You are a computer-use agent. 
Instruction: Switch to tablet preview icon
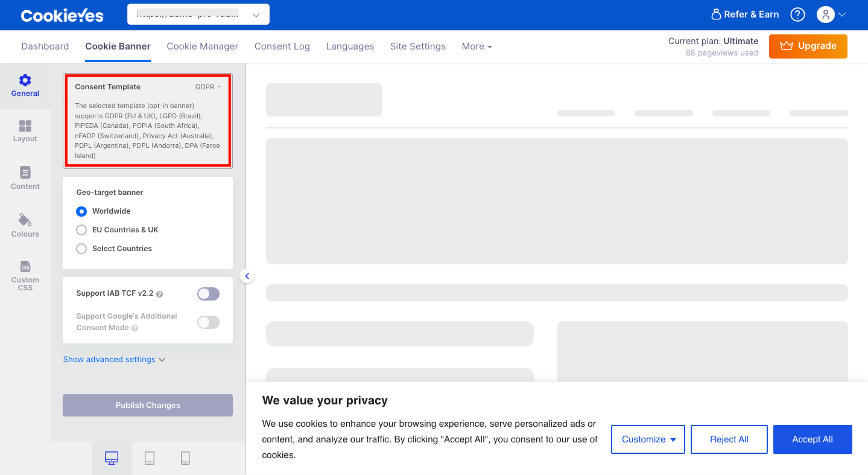coord(150,458)
